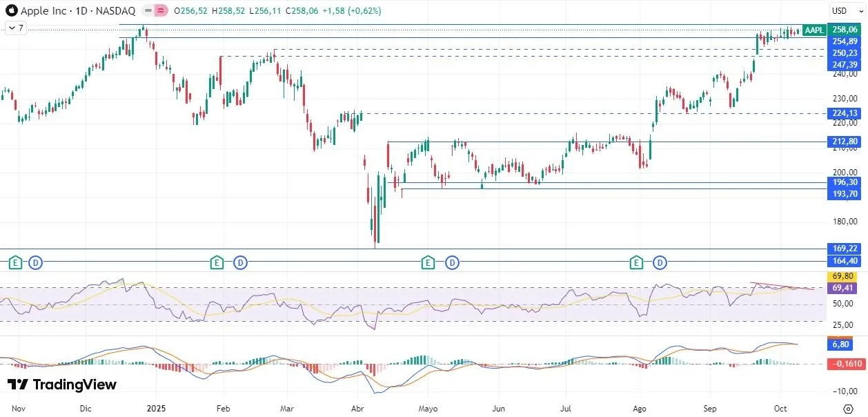Collapse the object tree showing 7 drawings

tap(14, 28)
